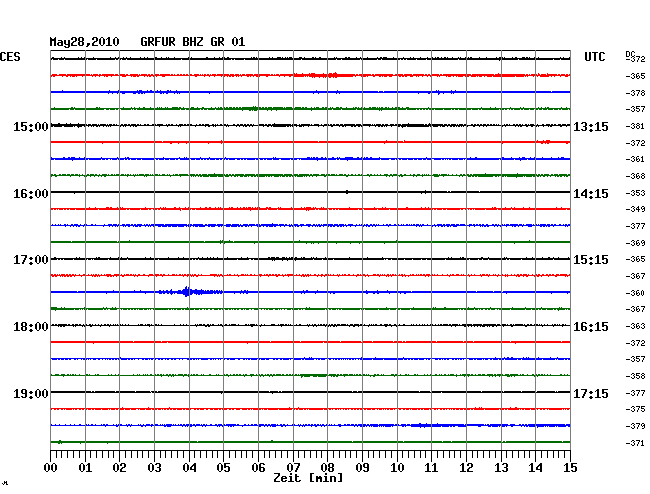Click the UTC column header
Image resolution: width=650 pixels, height=494 pixels.
[595, 57]
